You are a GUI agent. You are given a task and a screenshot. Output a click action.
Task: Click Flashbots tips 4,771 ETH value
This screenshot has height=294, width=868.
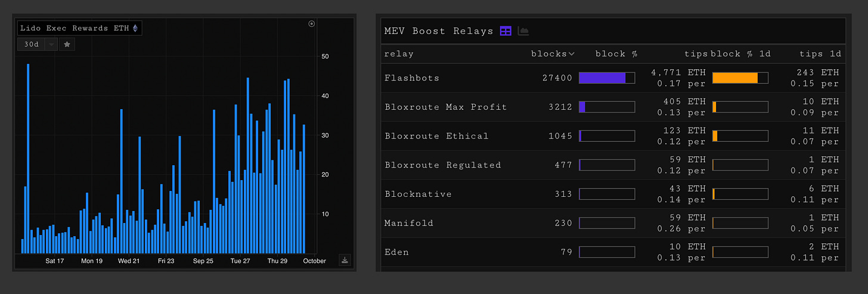pyautogui.click(x=678, y=72)
